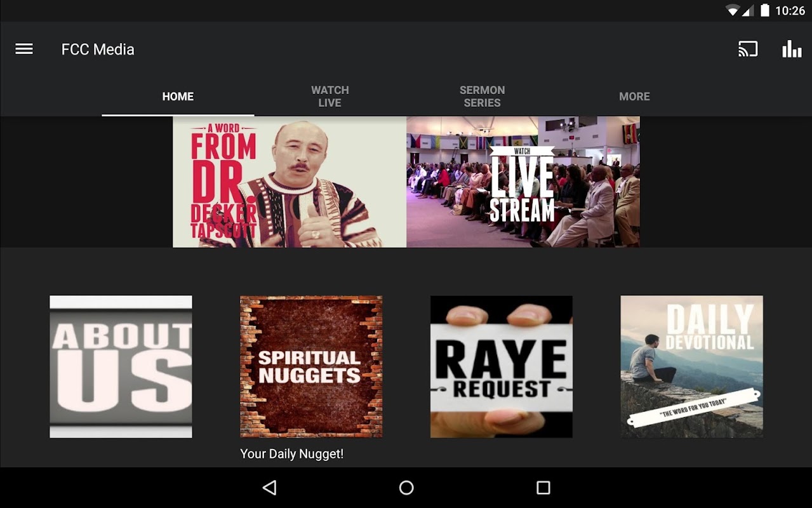
Task: Select the Home tab
Action: [178, 97]
